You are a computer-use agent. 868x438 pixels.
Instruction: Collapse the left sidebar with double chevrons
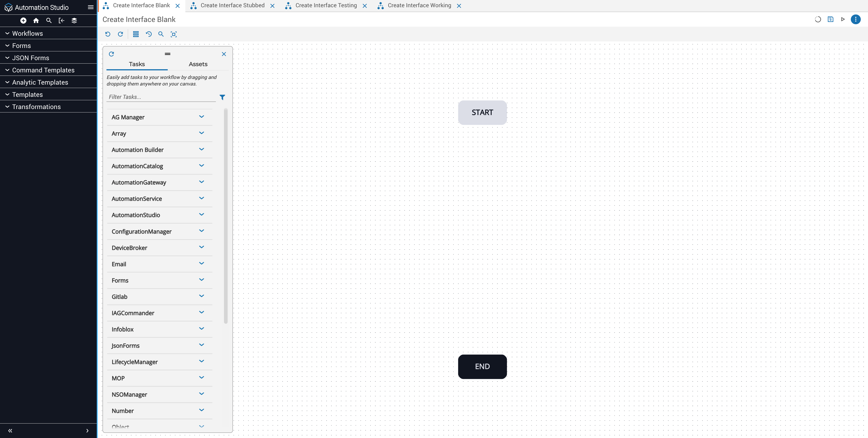pyautogui.click(x=10, y=431)
